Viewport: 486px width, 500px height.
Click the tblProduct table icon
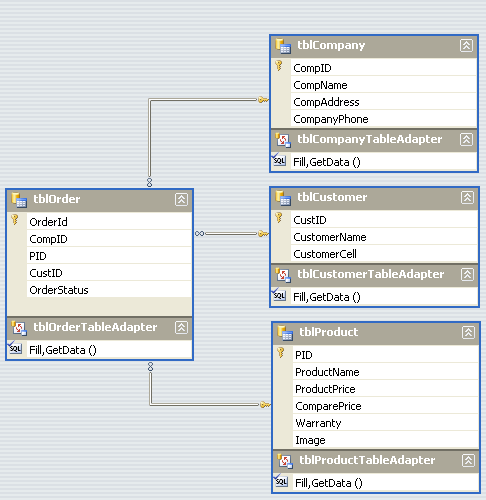tap(285, 333)
